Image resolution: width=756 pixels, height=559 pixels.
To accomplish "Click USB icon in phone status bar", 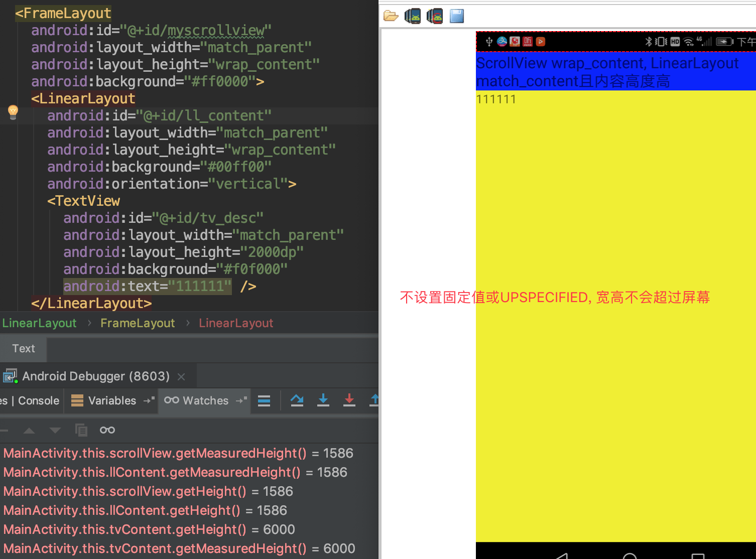I will click(x=489, y=42).
